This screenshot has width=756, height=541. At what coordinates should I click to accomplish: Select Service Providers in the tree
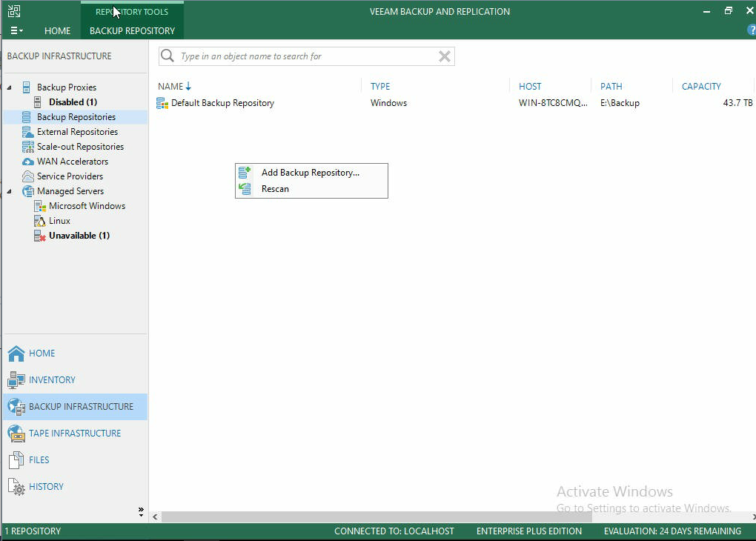70,176
